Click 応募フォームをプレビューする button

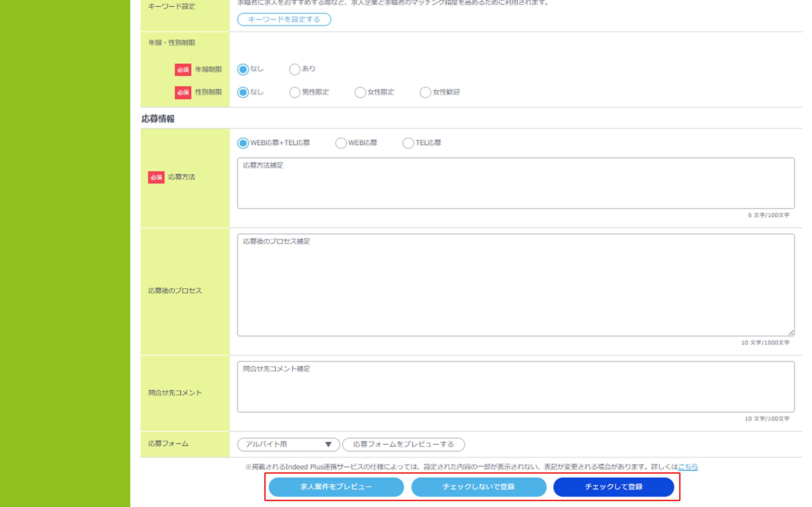coord(403,444)
